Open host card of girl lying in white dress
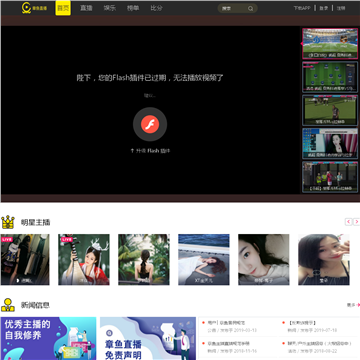 (204, 260)
